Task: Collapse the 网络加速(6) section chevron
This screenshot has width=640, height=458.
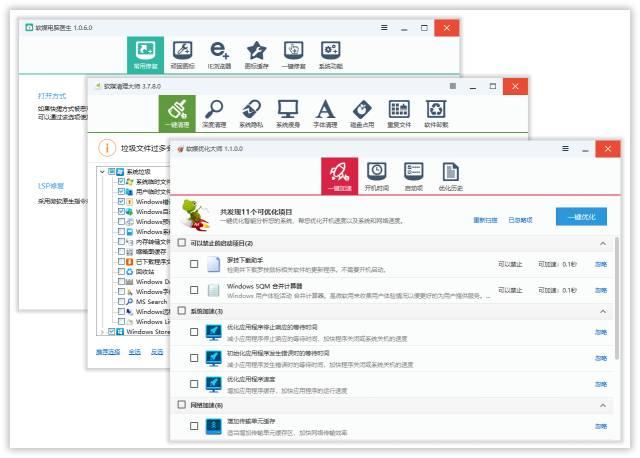Action: [602, 405]
